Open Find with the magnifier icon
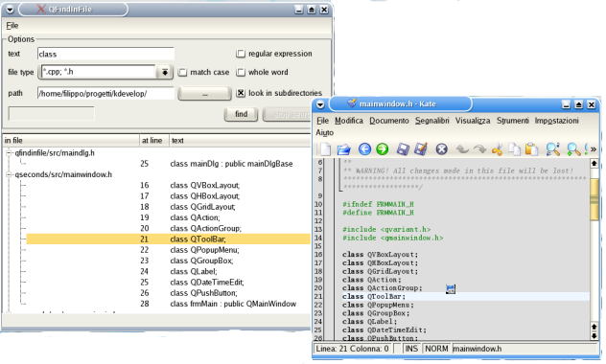Viewport: 606px width, 364px height. click(553, 149)
